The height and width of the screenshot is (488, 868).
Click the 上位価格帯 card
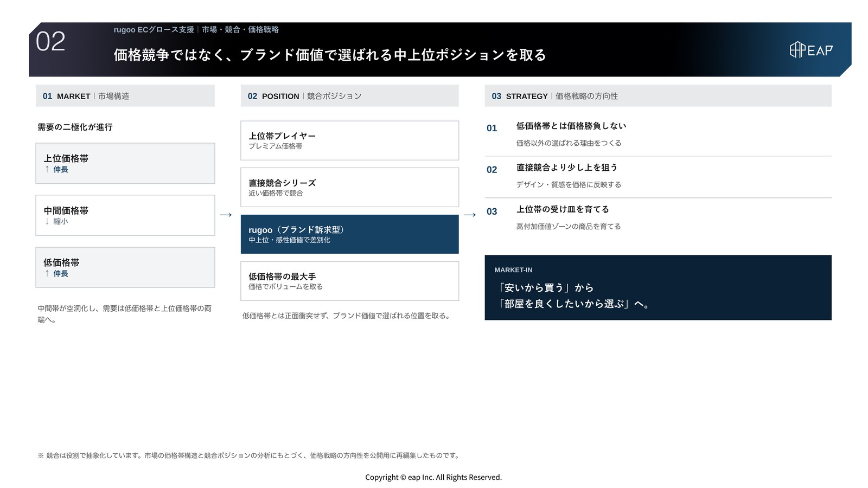point(125,163)
